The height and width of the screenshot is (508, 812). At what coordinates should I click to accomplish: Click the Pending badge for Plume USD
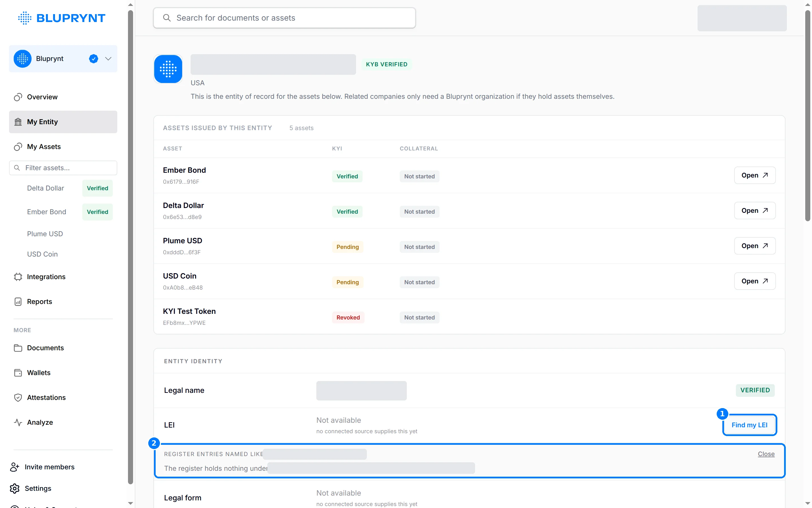click(x=348, y=247)
